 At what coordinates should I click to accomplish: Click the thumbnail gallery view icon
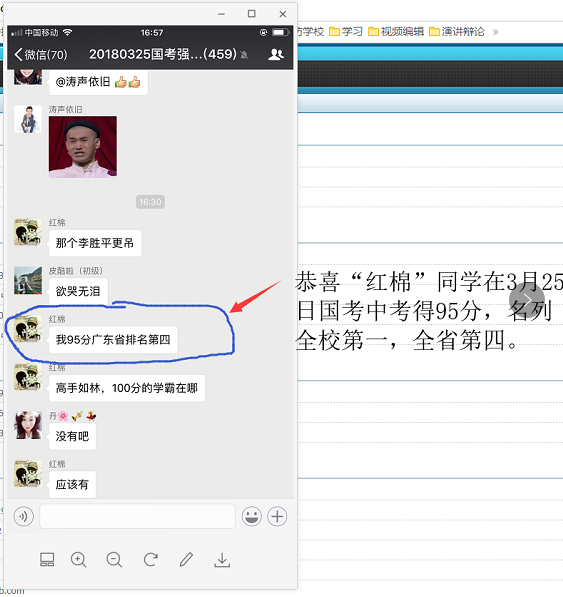[x=47, y=560]
